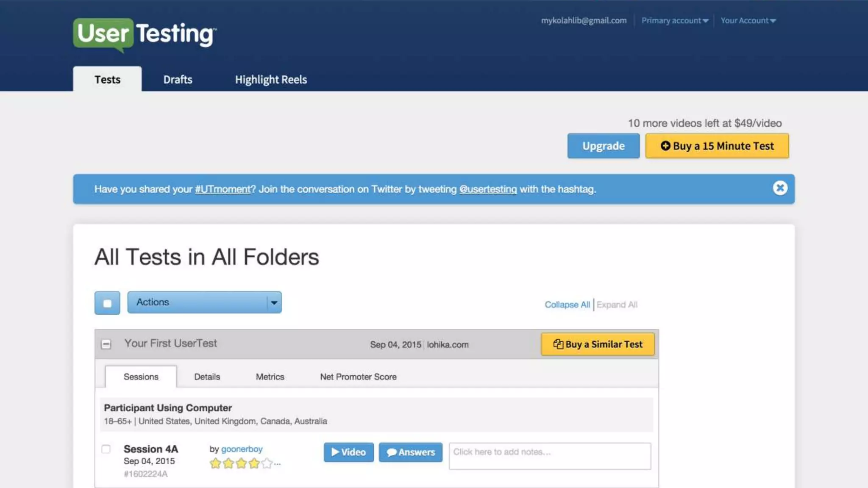Click the first gold rating star

215,463
